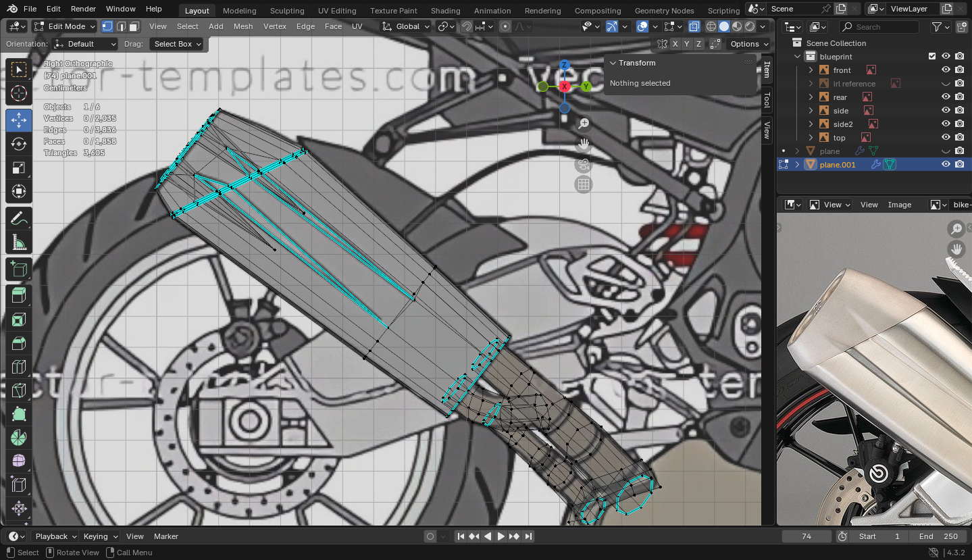Viewport: 972px width, 560px height.
Task: Open the Playback dropdown in timeline
Action: (56, 536)
